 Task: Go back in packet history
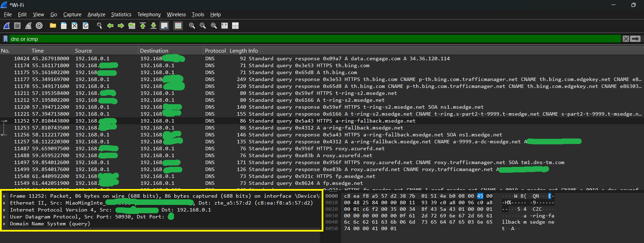coord(110,26)
